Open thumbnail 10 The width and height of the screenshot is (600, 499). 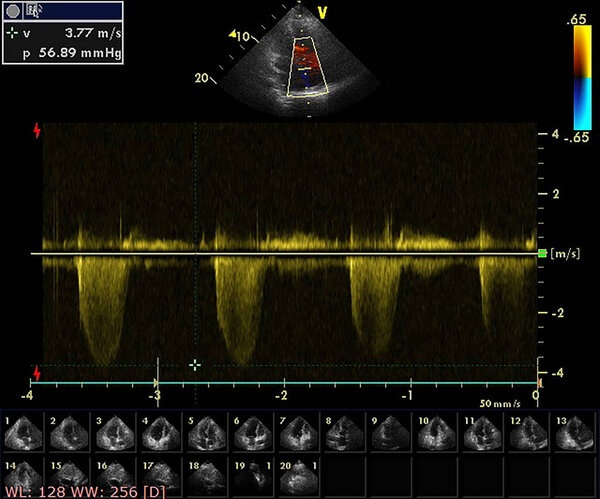pos(436,432)
